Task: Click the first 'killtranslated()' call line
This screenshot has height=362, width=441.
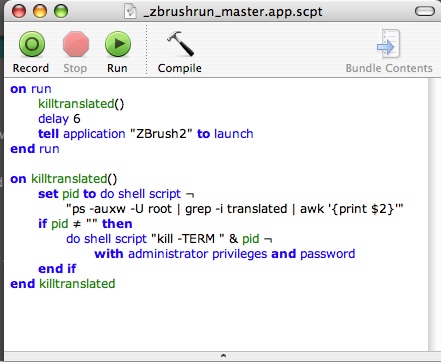Action: pos(81,104)
